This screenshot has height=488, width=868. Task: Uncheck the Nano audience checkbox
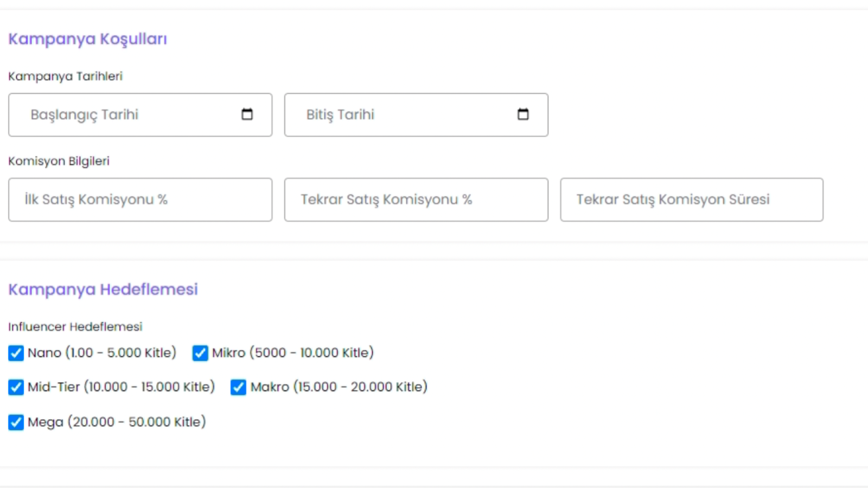[16, 353]
